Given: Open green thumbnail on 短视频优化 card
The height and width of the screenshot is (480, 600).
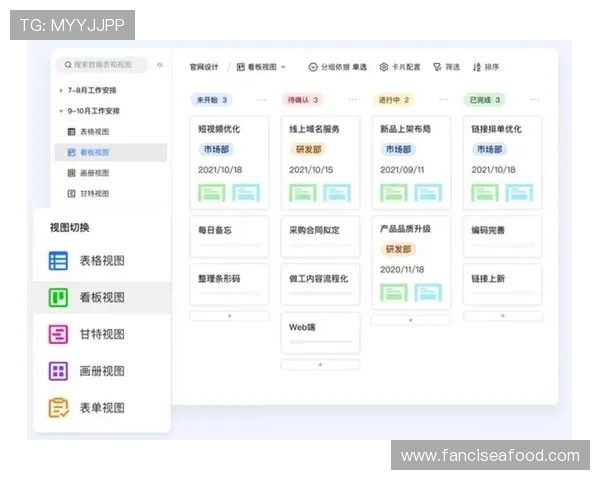Looking at the screenshot, I should point(212,193).
